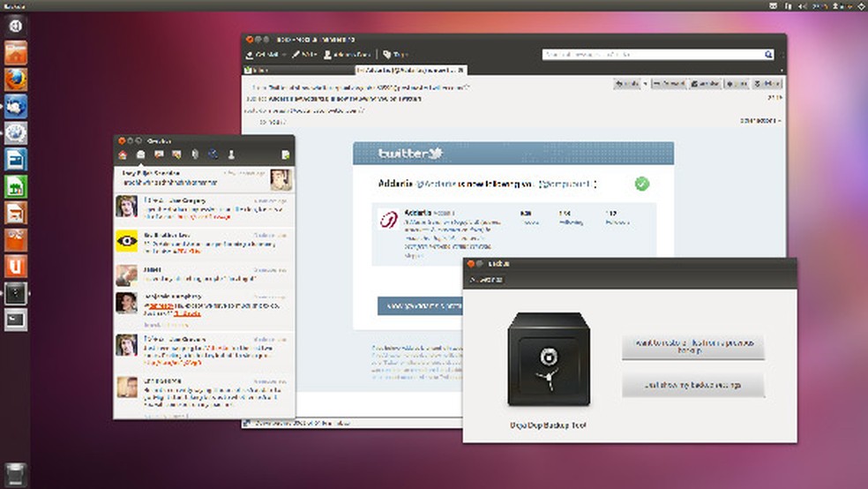This screenshot has height=489, width=868.
Task: Delete the open message
Action: tap(767, 84)
